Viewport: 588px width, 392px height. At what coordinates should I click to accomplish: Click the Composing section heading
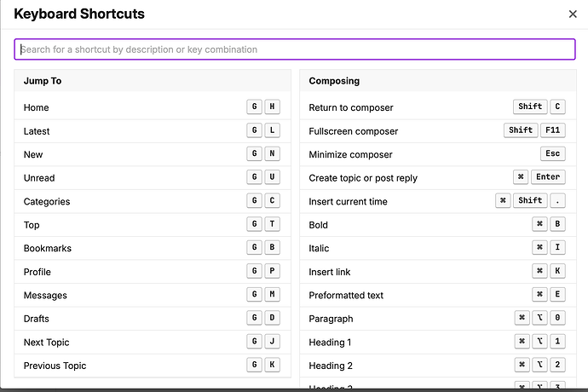coord(334,81)
